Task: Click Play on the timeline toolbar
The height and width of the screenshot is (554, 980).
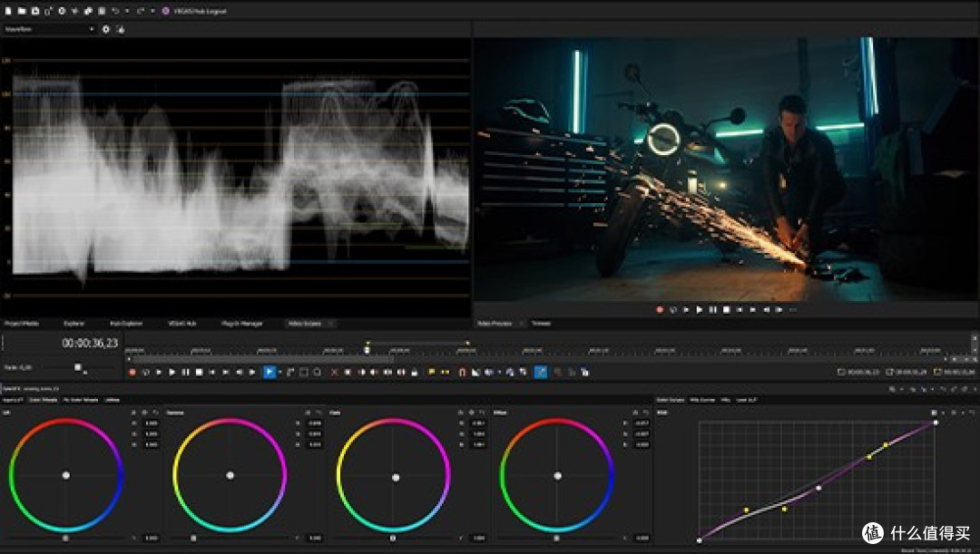Action: click(171, 373)
